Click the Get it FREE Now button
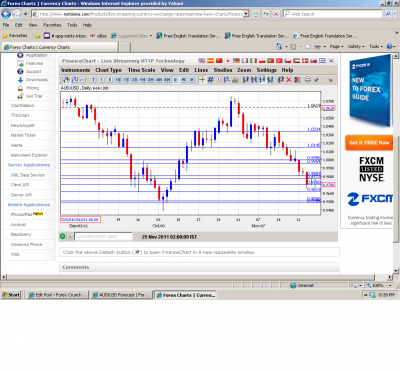The image size is (400, 371). tap(369, 143)
